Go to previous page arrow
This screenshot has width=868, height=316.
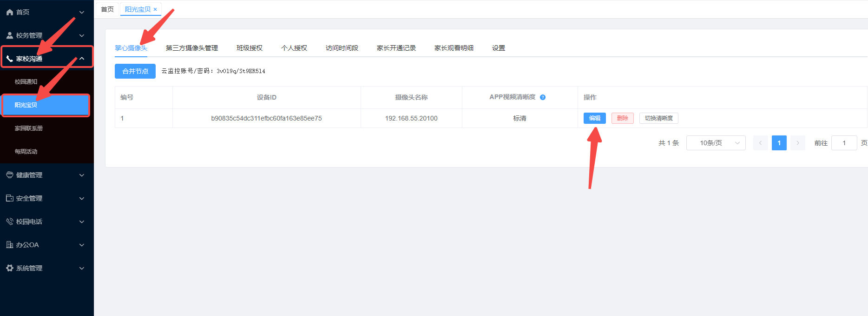[761, 143]
